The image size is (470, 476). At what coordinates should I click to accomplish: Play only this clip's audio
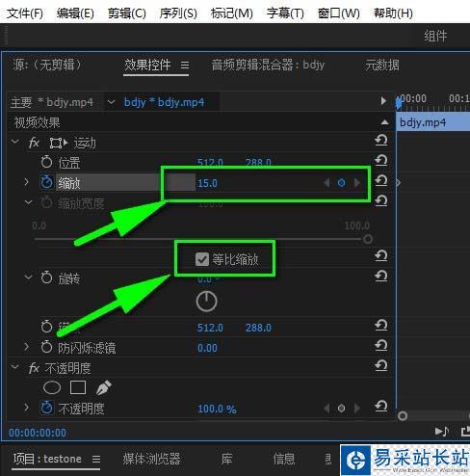(x=442, y=431)
